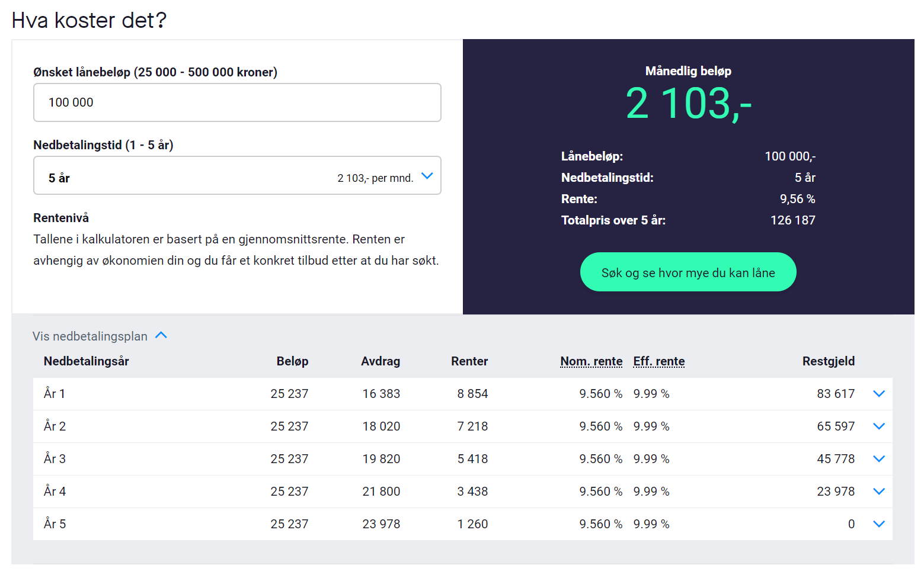Screen dimensions: 924x578
Task: Click the chevron next to Vis nedbetalingsplan
Action: 161,335
